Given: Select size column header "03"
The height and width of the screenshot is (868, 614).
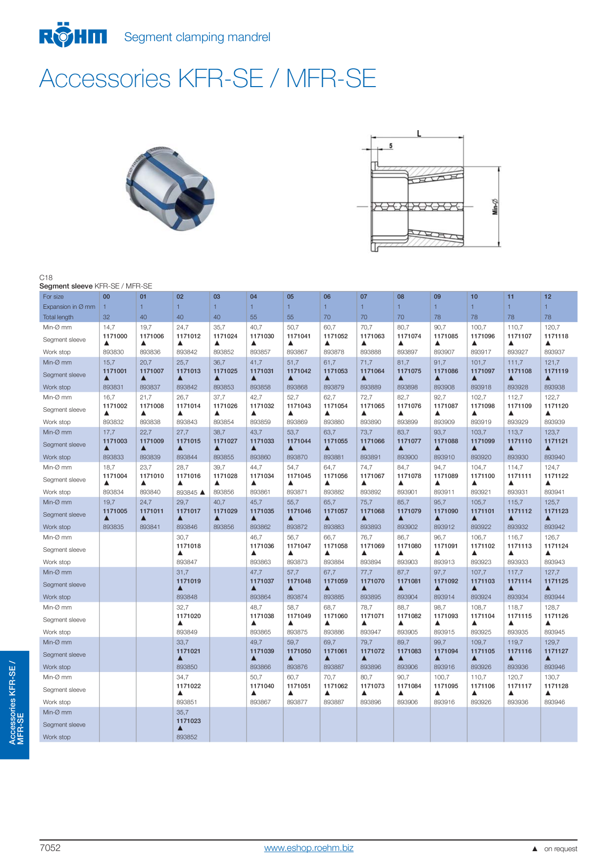Looking at the screenshot, I should pos(217,297).
